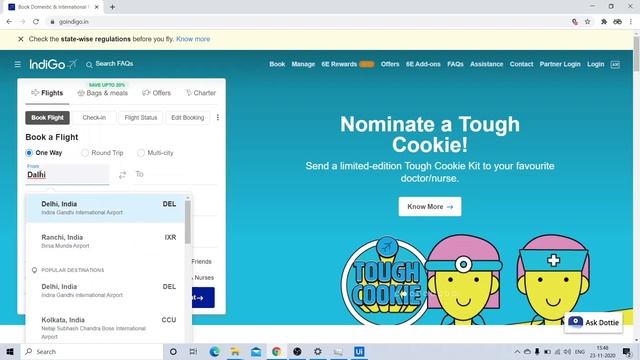640x360 pixels.
Task: Open the IndiGo hamburger menu
Action: [x=18, y=64]
